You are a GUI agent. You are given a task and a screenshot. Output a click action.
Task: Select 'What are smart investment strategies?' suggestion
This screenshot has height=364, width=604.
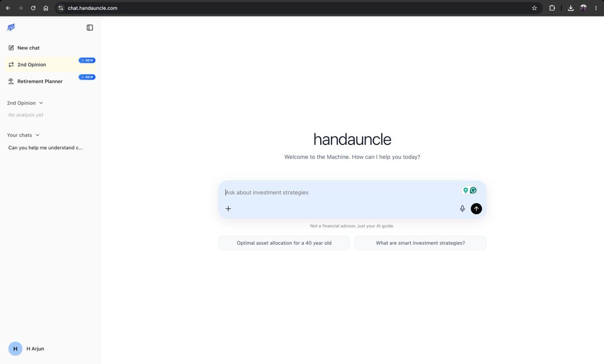click(x=420, y=243)
